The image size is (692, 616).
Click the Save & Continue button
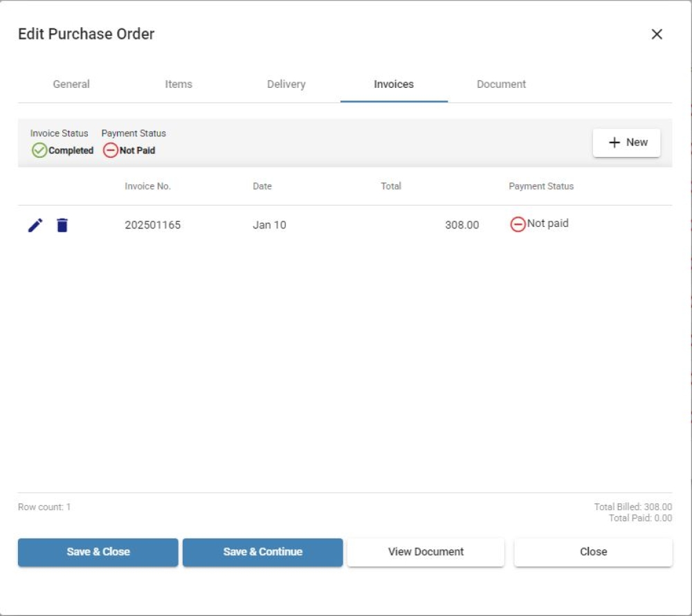click(262, 552)
